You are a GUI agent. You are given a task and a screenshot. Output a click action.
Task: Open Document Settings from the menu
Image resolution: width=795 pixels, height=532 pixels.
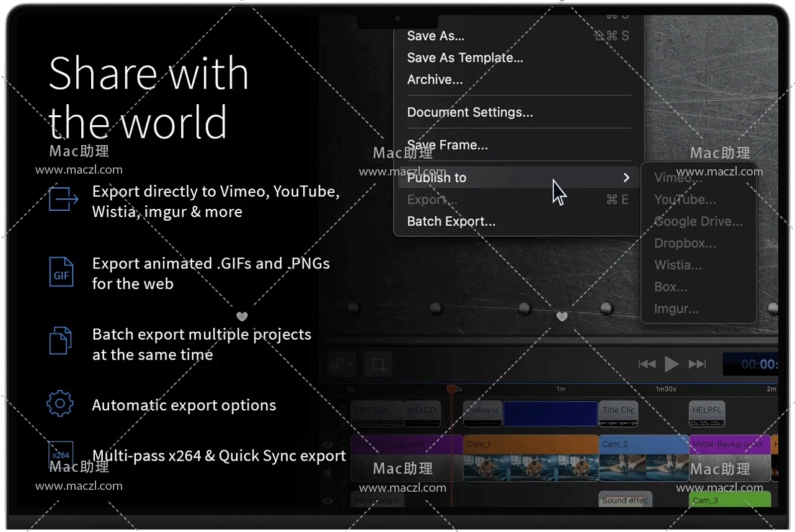point(469,112)
